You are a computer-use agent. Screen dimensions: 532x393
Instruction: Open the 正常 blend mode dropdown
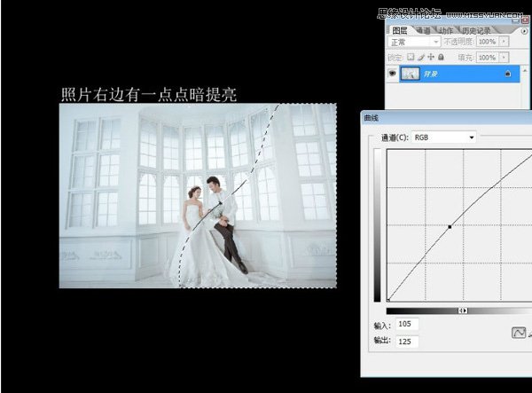coord(413,42)
